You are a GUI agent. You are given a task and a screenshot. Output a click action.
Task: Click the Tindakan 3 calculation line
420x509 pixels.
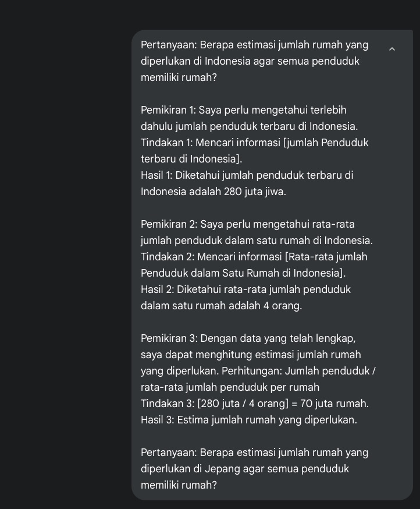point(254,404)
